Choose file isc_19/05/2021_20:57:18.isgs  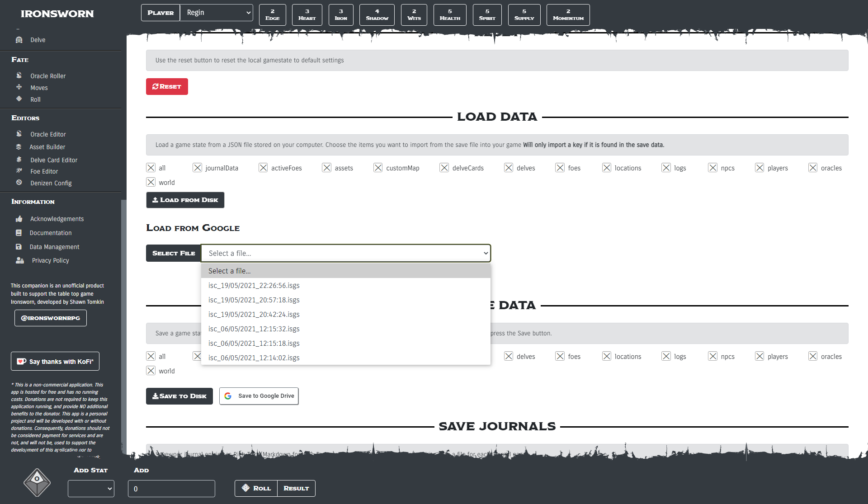(x=346, y=300)
